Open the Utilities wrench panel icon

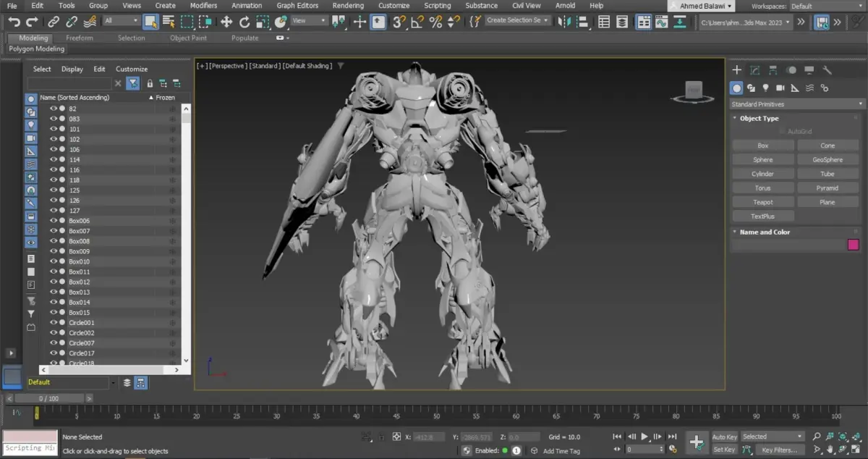[x=827, y=70]
